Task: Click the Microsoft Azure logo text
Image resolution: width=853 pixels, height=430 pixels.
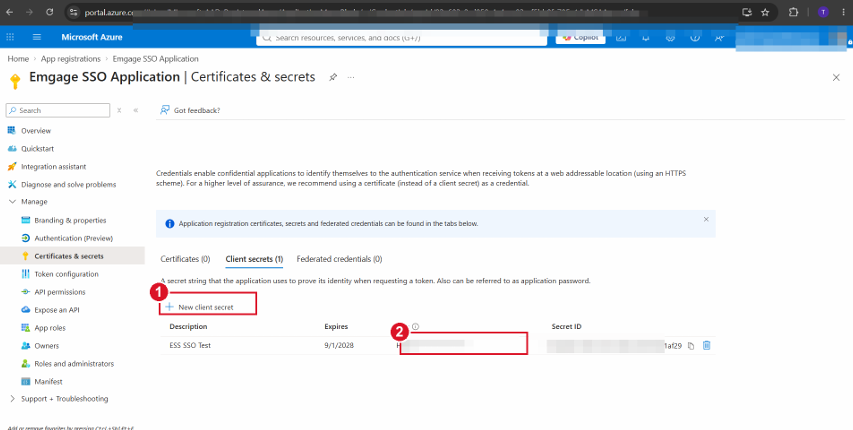Action: pyautogui.click(x=91, y=37)
